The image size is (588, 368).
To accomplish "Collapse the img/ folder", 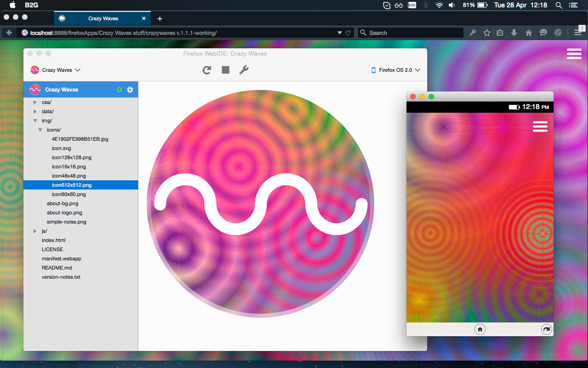I will click(35, 121).
